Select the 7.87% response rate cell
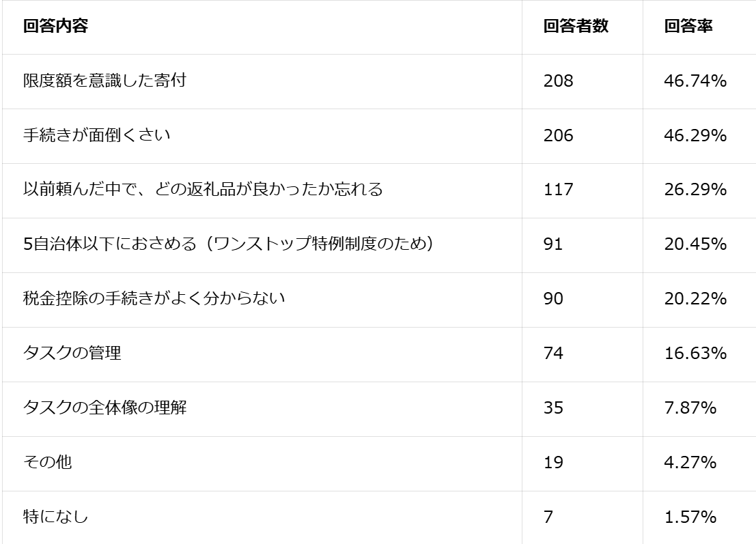 click(690, 408)
